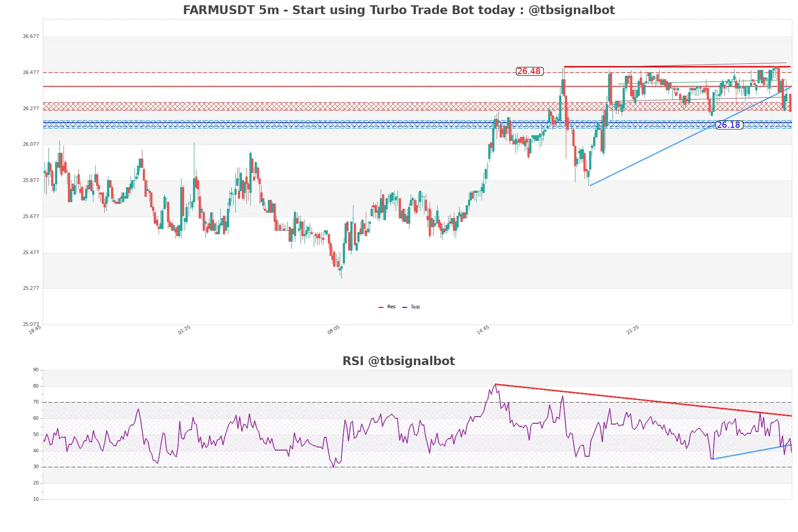This screenshot has height=532, width=798.
Task: Click the 08:05 time axis label
Action: pyautogui.click(x=334, y=330)
